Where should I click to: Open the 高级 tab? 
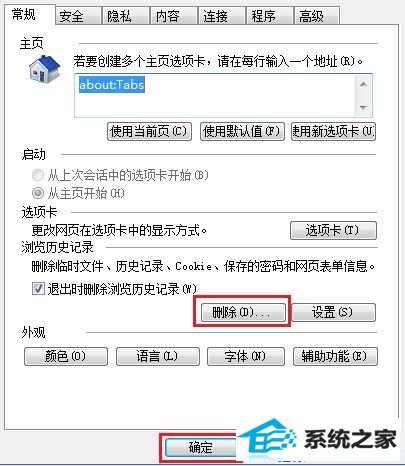click(x=316, y=16)
